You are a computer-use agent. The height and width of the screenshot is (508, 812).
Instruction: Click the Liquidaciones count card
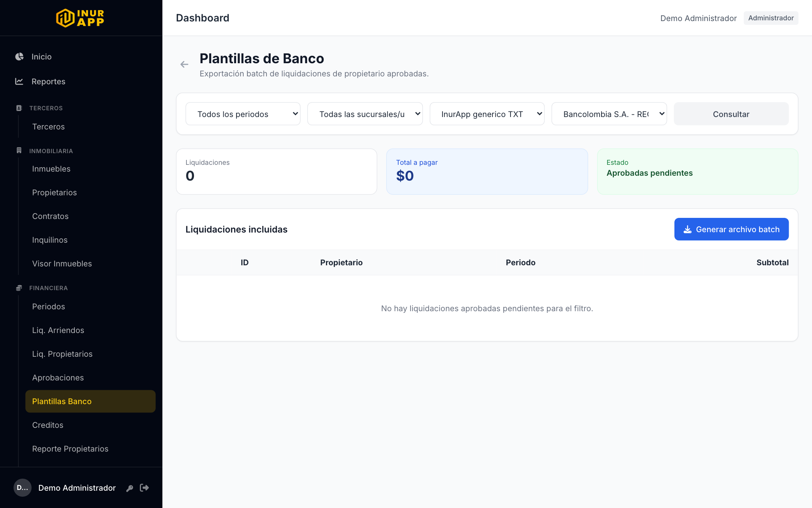[277, 172]
